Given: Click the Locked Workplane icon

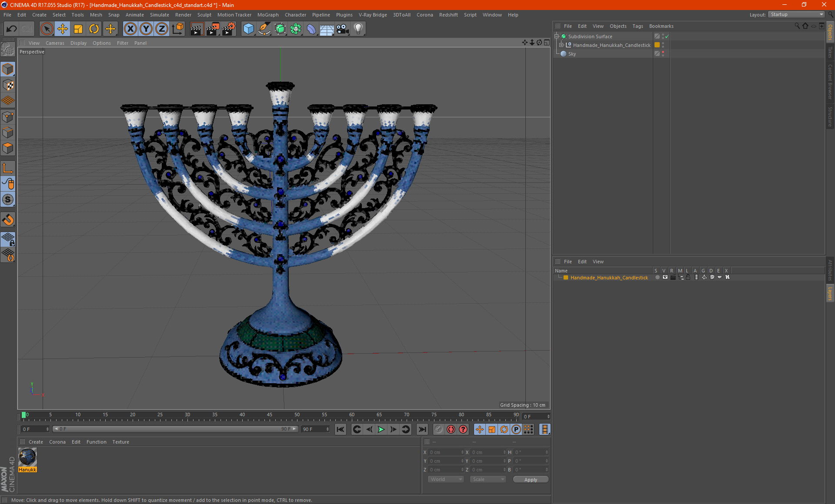Looking at the screenshot, I should click(x=8, y=239).
